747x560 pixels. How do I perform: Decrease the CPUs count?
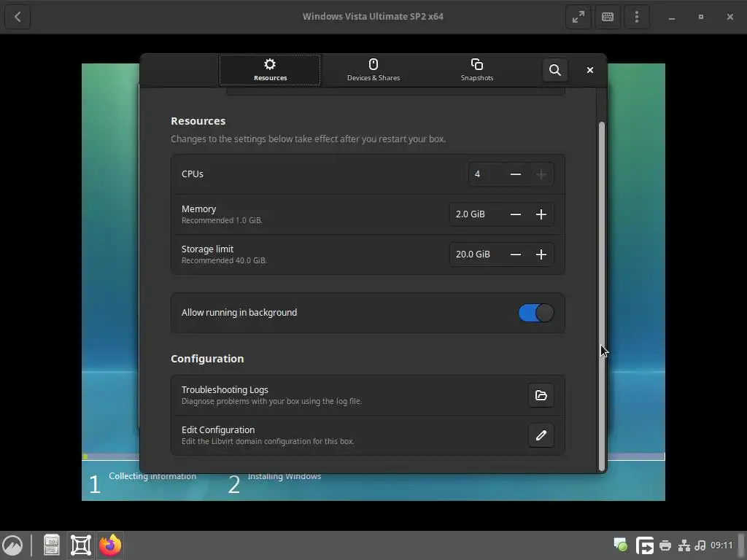(516, 174)
